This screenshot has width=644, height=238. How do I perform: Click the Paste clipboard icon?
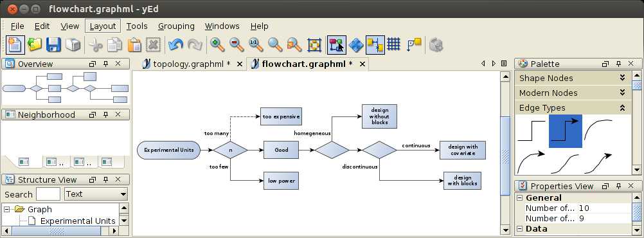click(134, 44)
